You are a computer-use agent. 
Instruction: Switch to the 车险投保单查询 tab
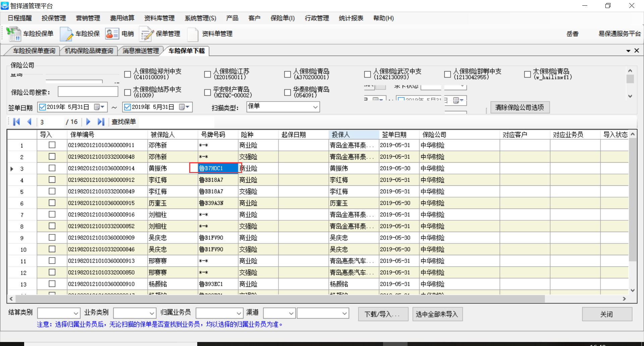34,51
